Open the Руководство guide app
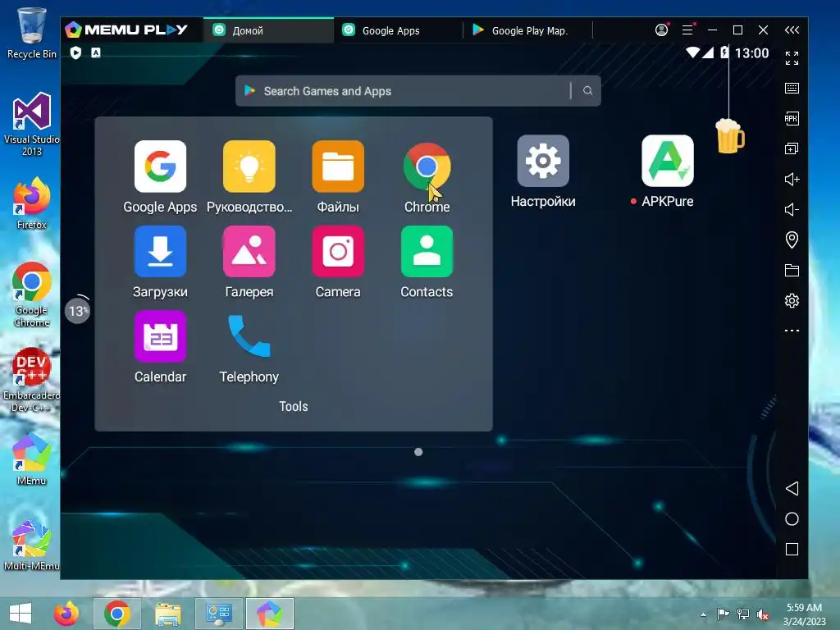This screenshot has height=630, width=840. (249, 166)
